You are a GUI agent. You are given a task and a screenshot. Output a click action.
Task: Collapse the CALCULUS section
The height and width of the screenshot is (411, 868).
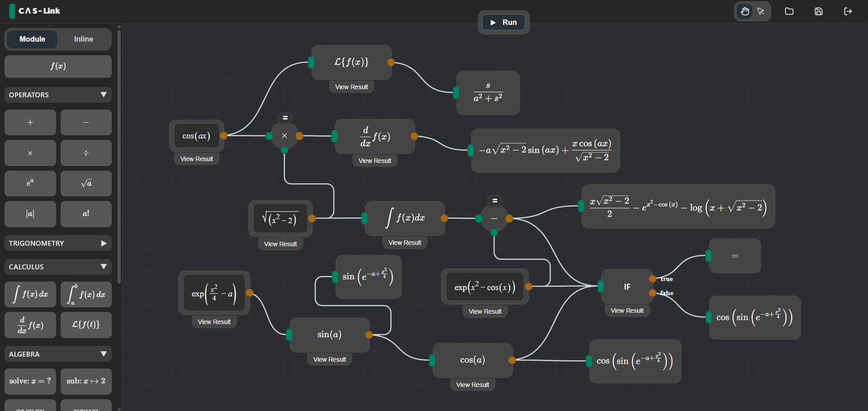coord(58,267)
